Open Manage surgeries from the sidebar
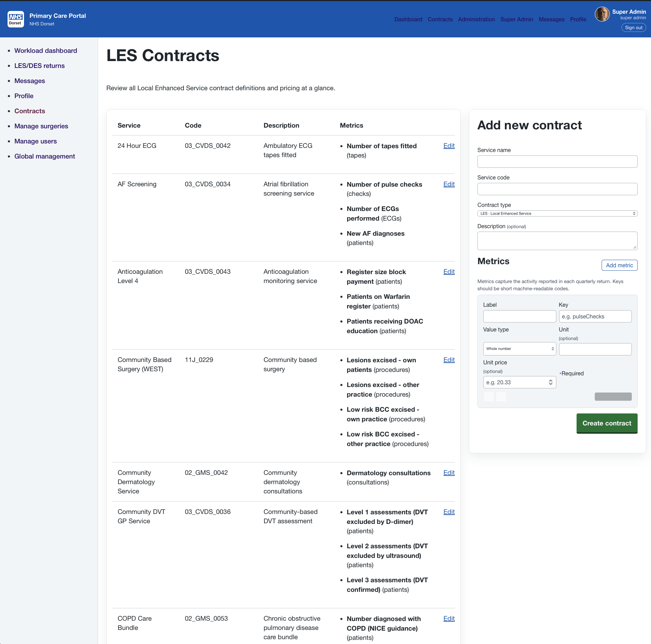This screenshot has width=651, height=644. click(41, 126)
